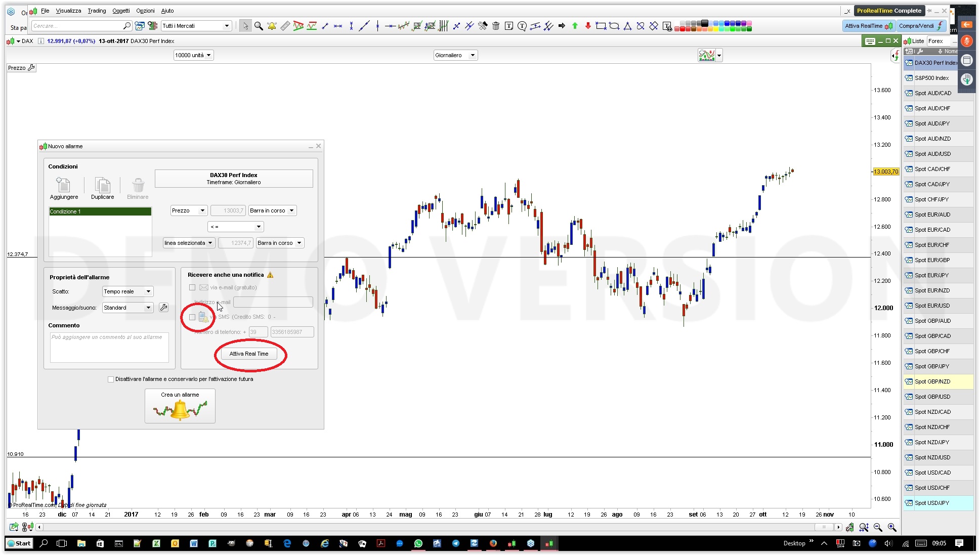Enable via SMS notification checkbox
This screenshot has width=980, height=555.
(192, 317)
